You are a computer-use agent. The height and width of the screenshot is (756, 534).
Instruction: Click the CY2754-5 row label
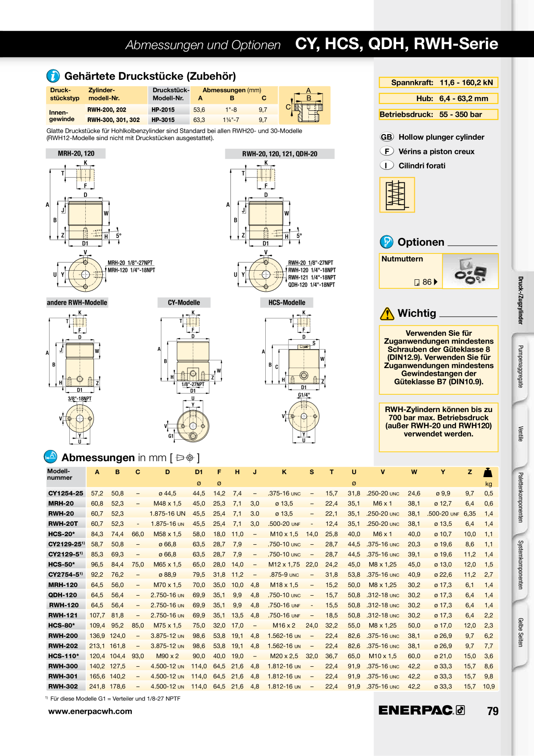(65, 575)
